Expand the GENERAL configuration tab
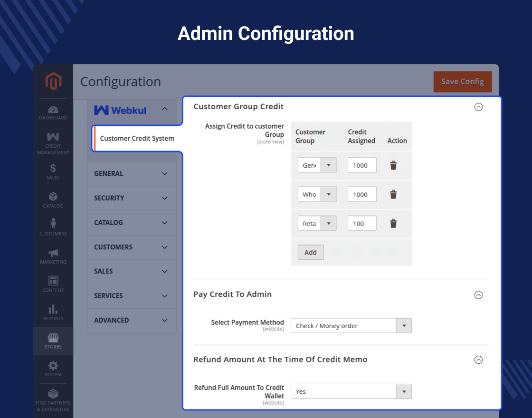 (x=131, y=174)
